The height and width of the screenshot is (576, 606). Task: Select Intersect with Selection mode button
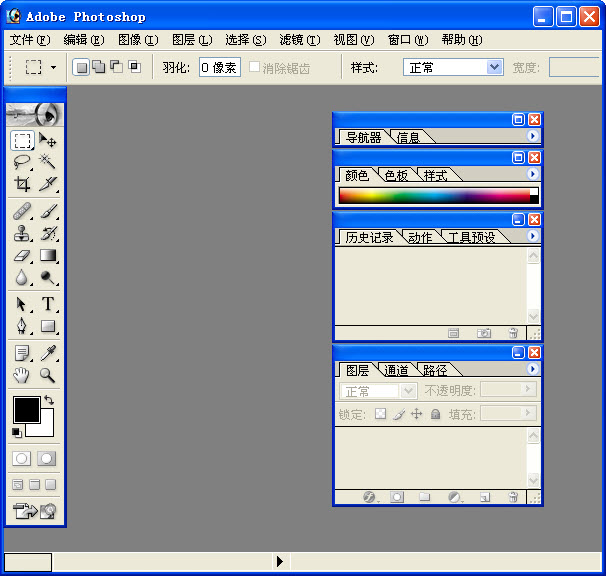(x=134, y=67)
